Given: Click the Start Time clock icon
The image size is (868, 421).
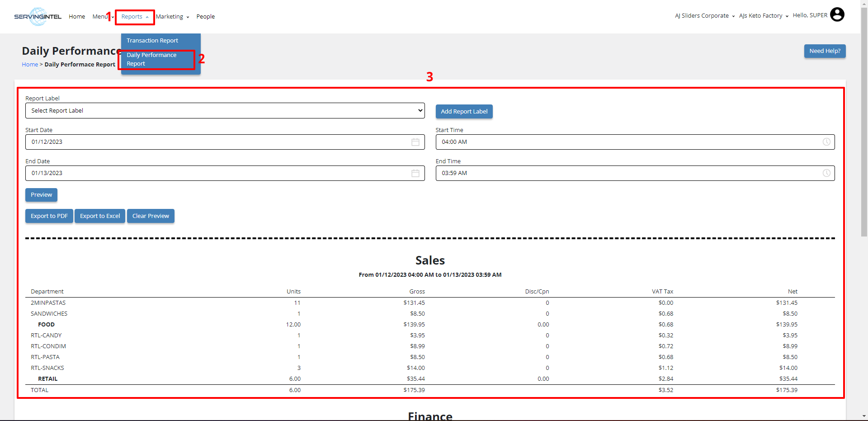Looking at the screenshot, I should pyautogui.click(x=826, y=142).
